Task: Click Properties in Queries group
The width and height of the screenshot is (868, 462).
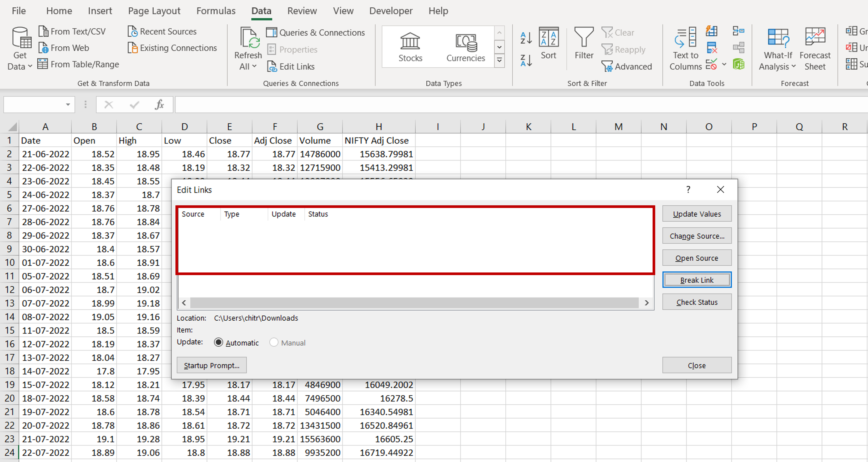Action: (292, 49)
